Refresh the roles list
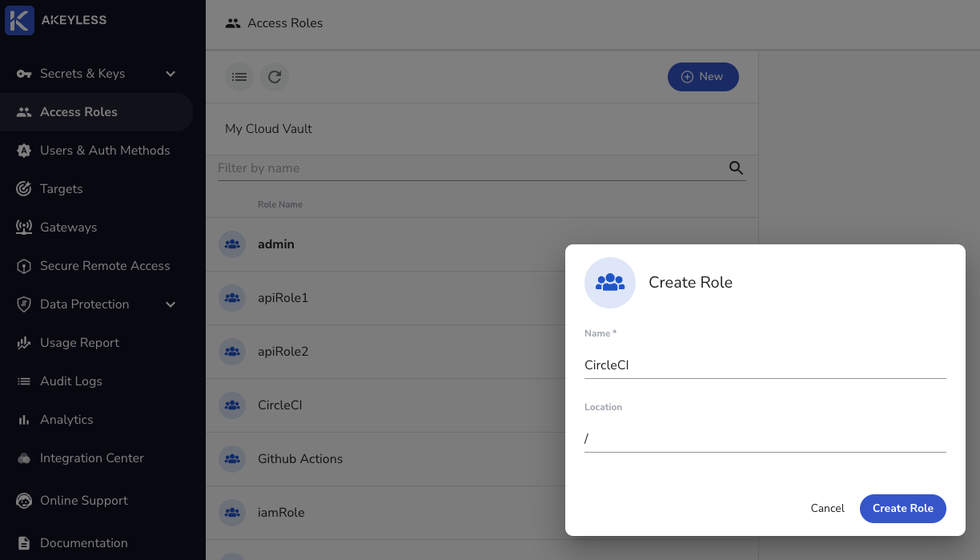 tap(275, 77)
